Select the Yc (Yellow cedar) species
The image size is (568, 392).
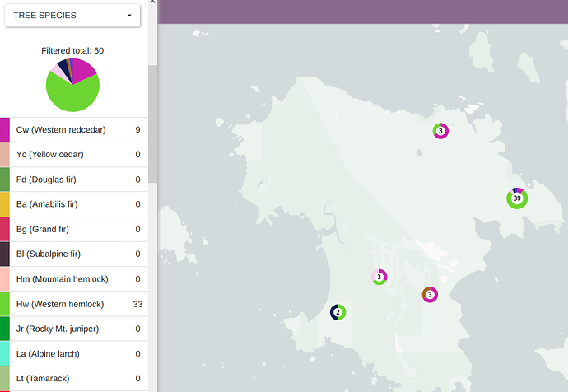pyautogui.click(x=78, y=155)
